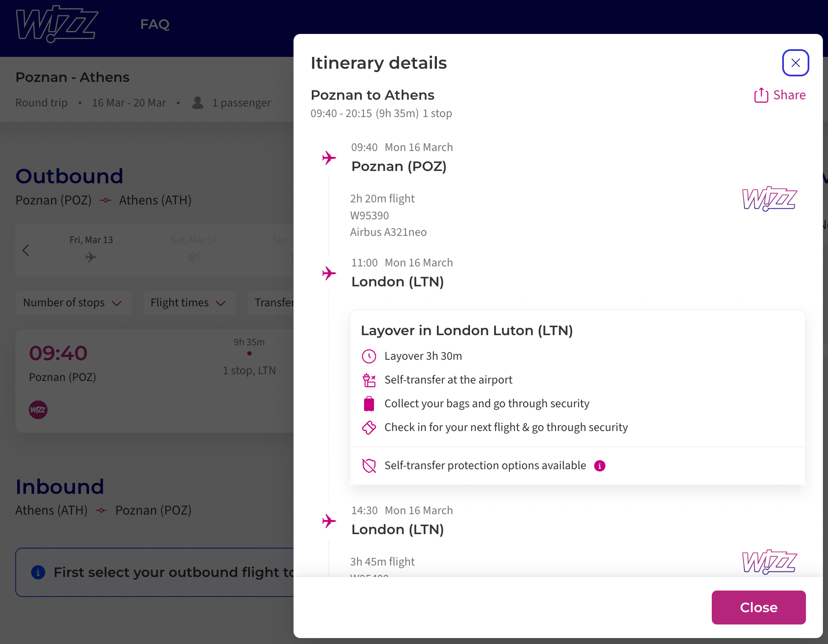Image resolution: width=828 pixels, height=644 pixels.
Task: Click the round Wizz badge on flight card
Action: point(38,410)
